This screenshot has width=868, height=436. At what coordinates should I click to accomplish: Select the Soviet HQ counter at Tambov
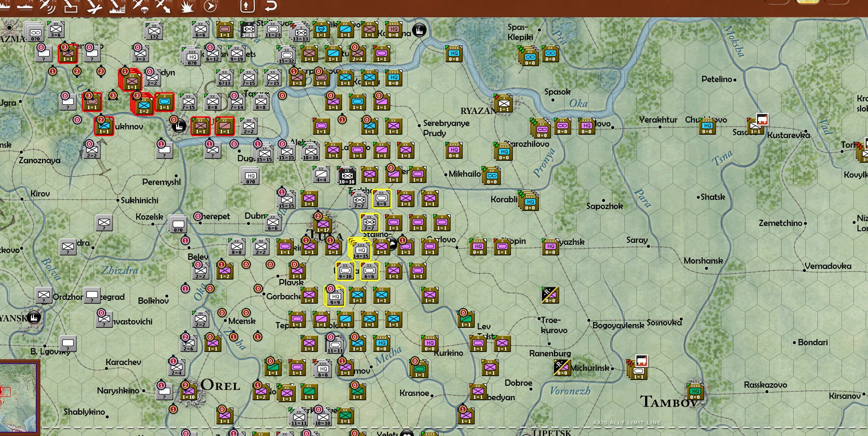pos(695,392)
